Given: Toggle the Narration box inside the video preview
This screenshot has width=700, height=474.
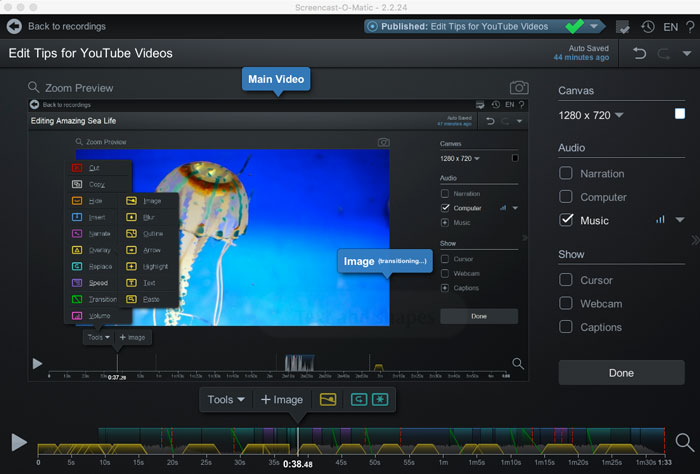Looking at the screenshot, I should point(445,193).
